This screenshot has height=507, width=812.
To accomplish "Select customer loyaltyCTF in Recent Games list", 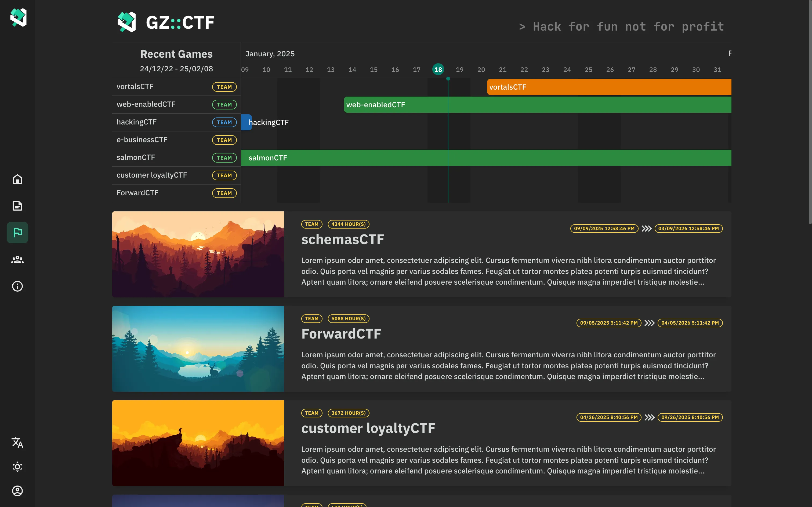I will [x=152, y=175].
